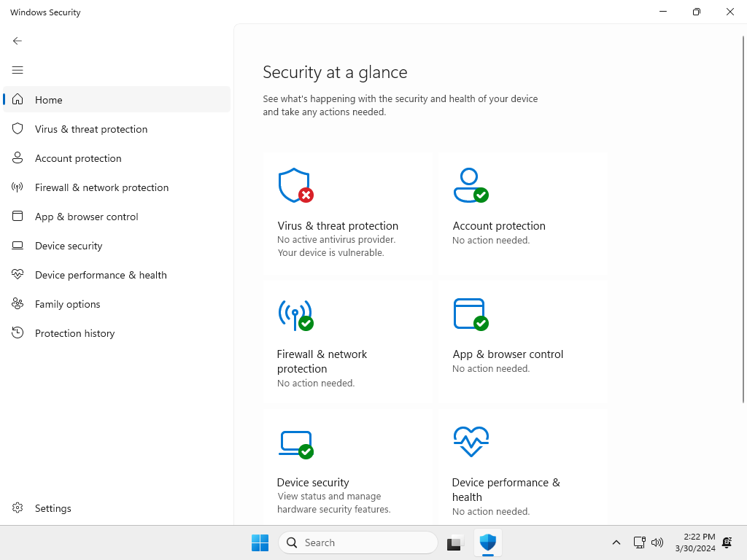Open Settings label at sidebar bottom
The image size is (747, 560).
(x=53, y=508)
